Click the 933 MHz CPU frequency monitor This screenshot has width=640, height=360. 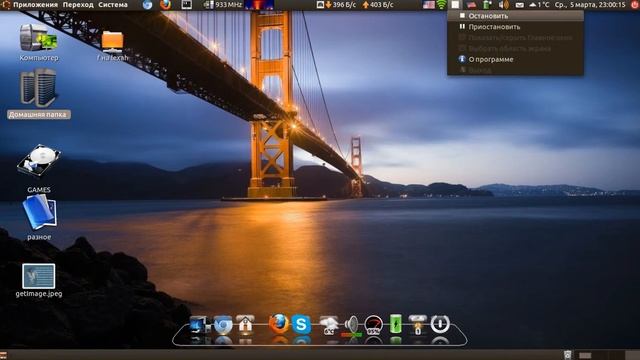(222, 5)
